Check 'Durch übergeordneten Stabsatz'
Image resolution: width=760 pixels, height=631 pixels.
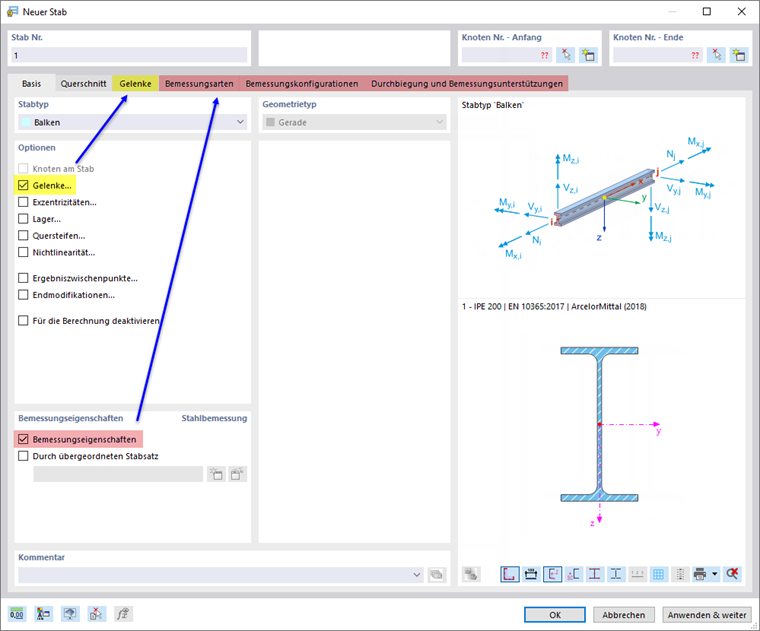tap(23, 456)
